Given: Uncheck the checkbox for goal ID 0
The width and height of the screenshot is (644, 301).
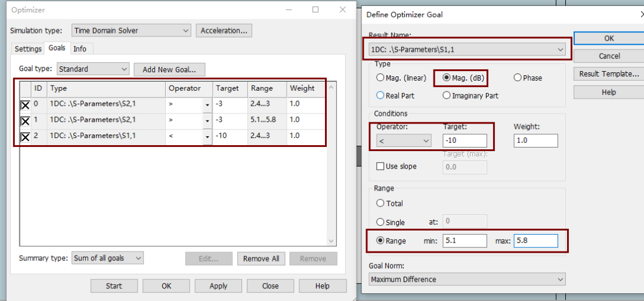Looking at the screenshot, I should [25, 106].
